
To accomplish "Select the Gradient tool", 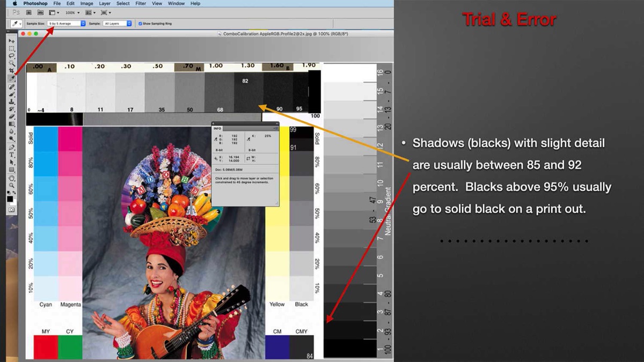I will click(x=11, y=124).
